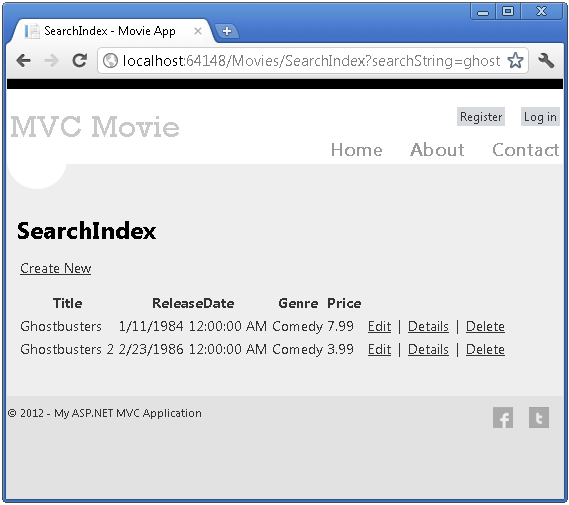Open a new tab with the plus button
Screen dimensions: 569x505
click(227, 31)
